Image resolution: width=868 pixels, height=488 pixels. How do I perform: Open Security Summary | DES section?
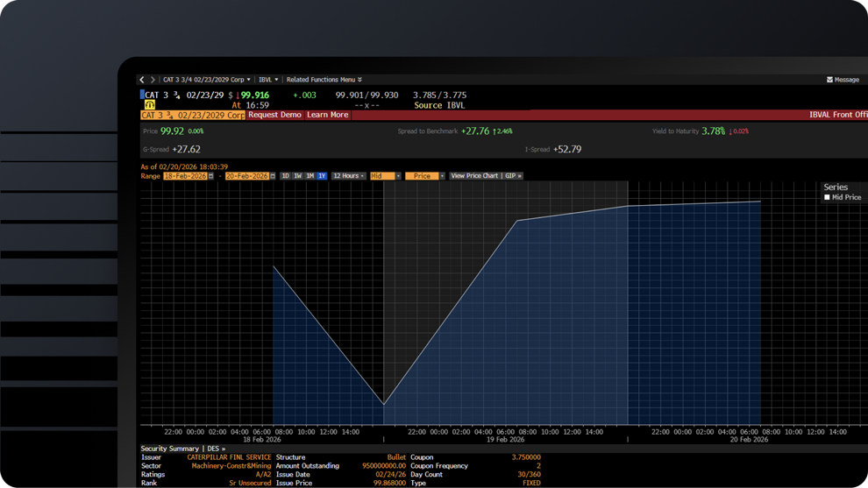(183, 449)
